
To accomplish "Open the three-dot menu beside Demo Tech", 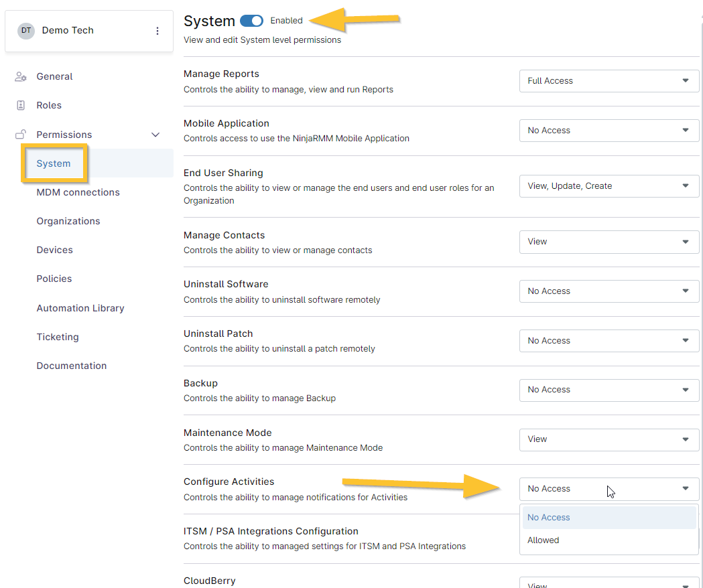I will click(x=157, y=31).
